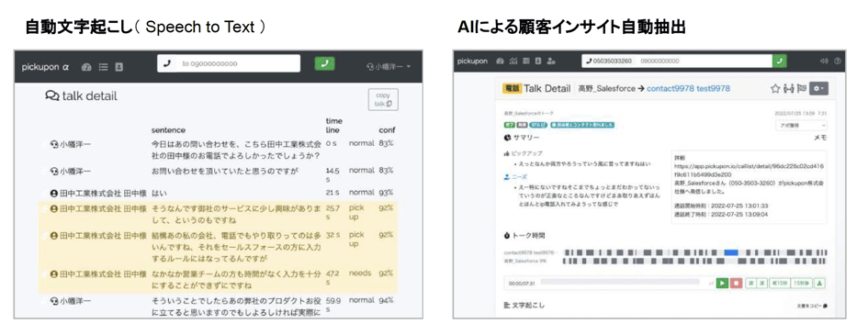
Task: Click 'pickupon' brand logo in right window
Action: pos(472,61)
